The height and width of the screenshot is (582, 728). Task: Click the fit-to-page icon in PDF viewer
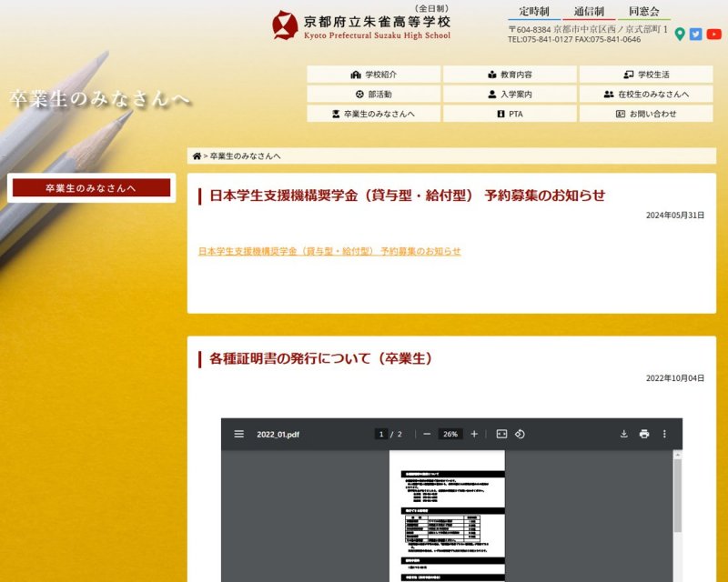click(500, 434)
